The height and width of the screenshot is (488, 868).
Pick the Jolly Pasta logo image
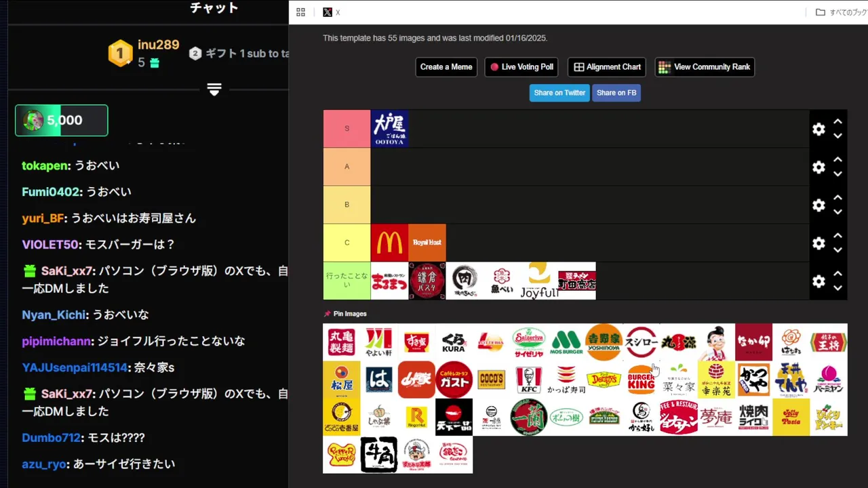(791, 417)
